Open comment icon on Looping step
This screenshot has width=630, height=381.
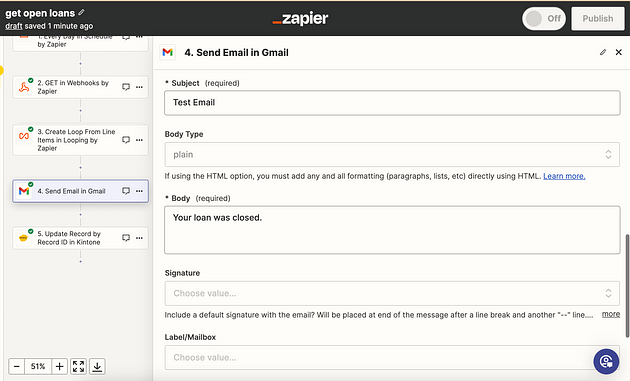pos(126,140)
